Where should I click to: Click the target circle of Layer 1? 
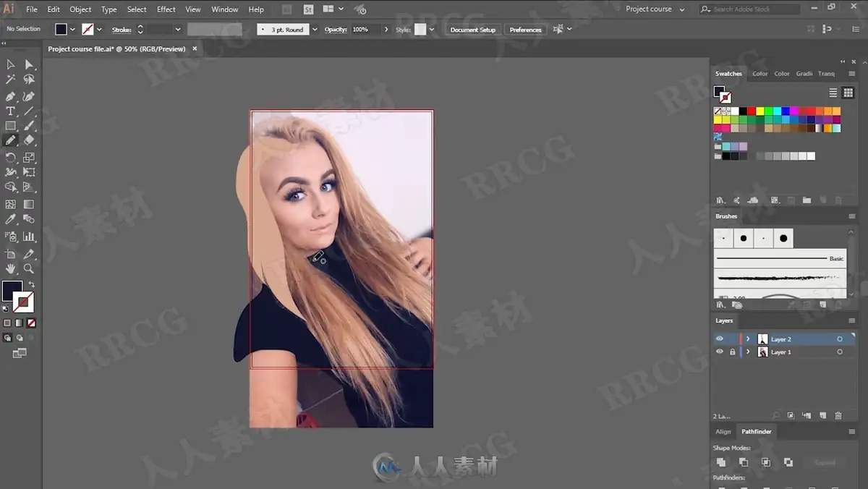[840, 352]
